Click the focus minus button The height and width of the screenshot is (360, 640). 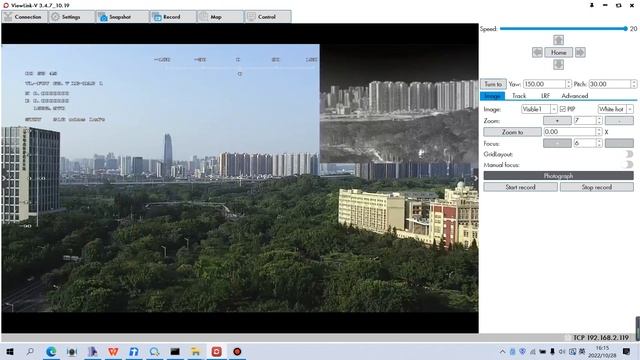[x=619, y=143]
